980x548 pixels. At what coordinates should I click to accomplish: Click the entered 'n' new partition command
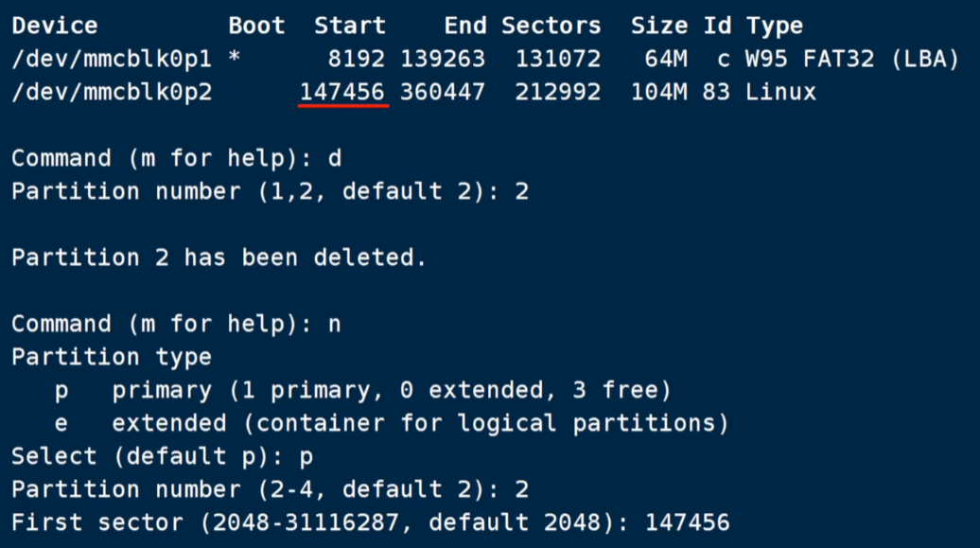334,324
